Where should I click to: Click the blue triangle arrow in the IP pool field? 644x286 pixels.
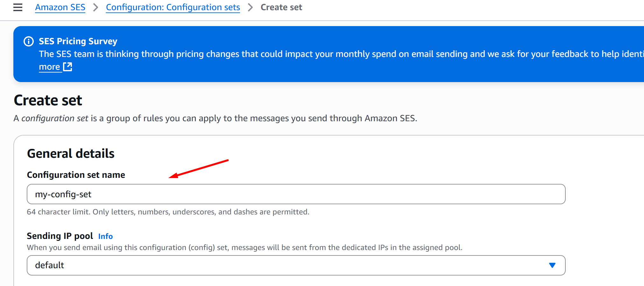(x=552, y=265)
